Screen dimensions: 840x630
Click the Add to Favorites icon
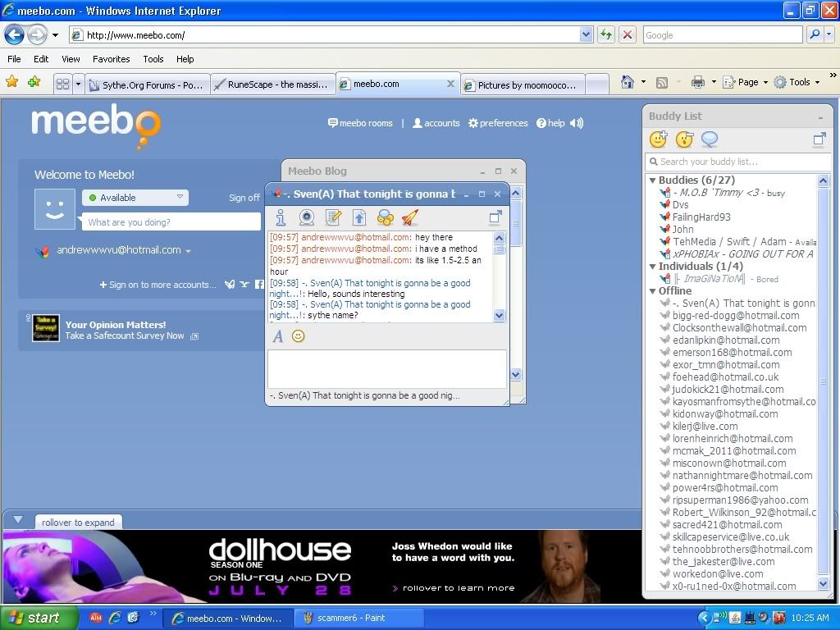[34, 82]
